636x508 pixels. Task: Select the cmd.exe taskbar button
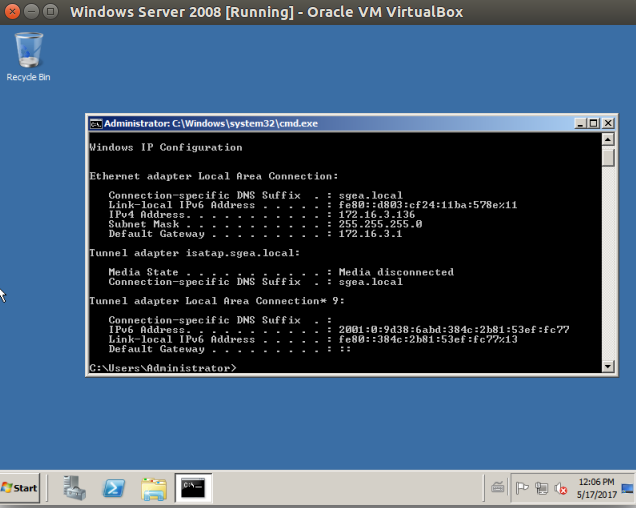click(193, 488)
